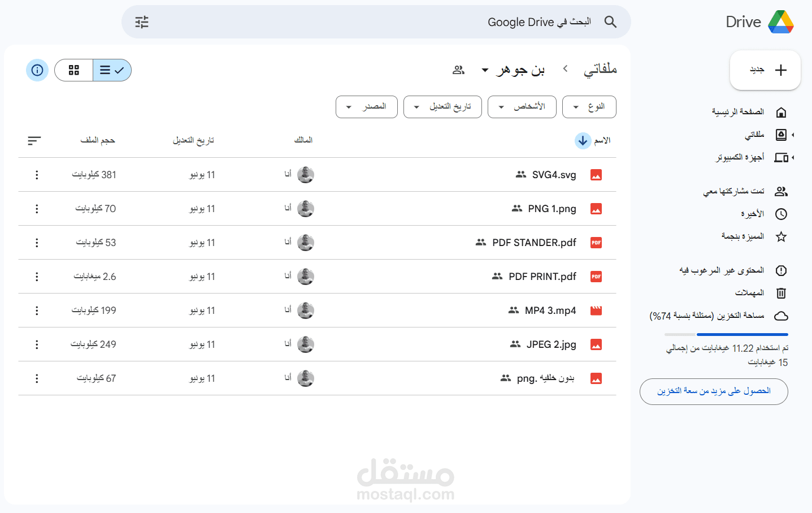
Task: Select the file PDF PRINT.pdf
Action: point(317,277)
